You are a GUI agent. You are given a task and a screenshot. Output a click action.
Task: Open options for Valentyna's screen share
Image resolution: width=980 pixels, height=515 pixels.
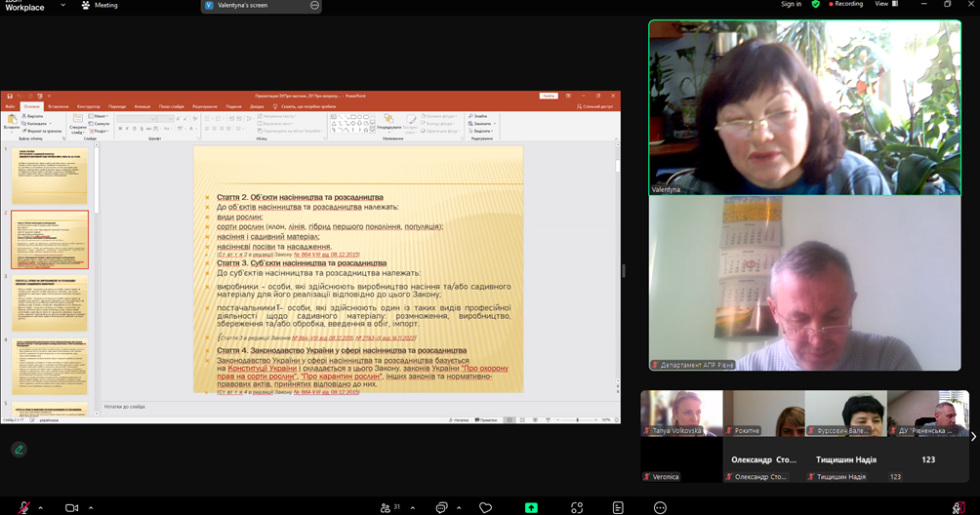(314, 5)
